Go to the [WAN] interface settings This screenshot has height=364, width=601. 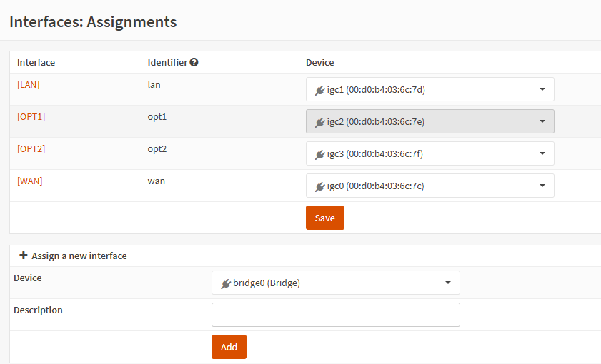[x=29, y=181]
